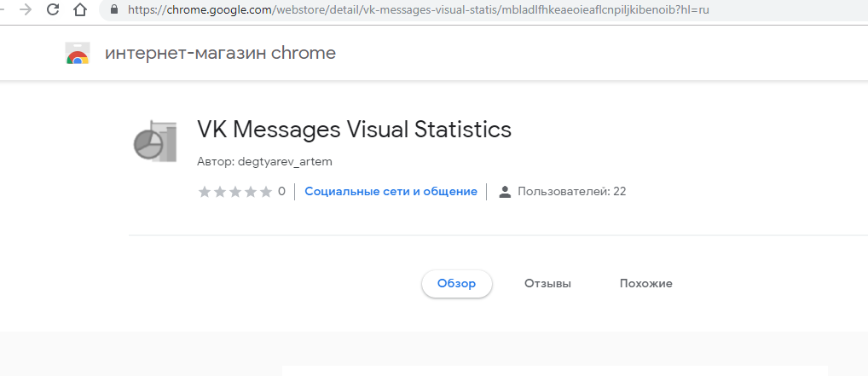Viewport: 868px width, 376px height.
Task: Click the address bar URL field
Action: [x=483, y=10]
